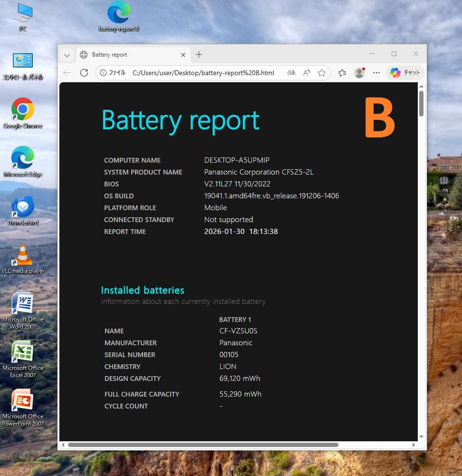Click the Edge profile avatar icon
The width and height of the screenshot is (462, 476).
359,73
